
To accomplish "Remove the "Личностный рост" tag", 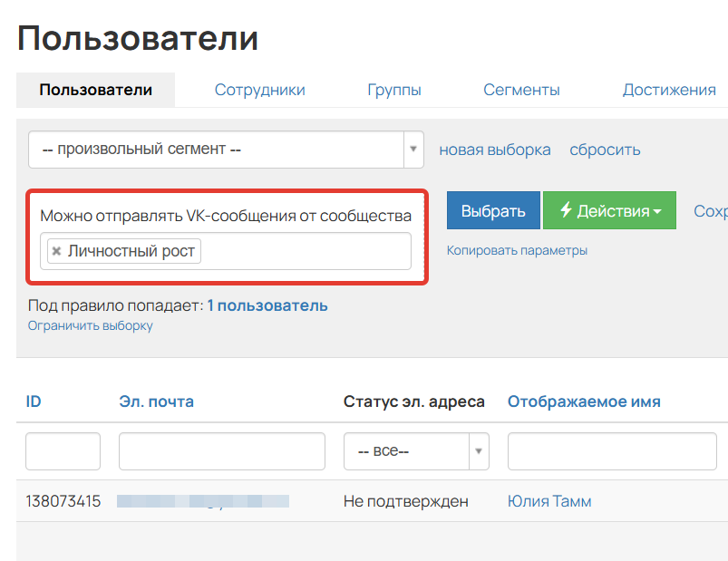I will (57, 251).
